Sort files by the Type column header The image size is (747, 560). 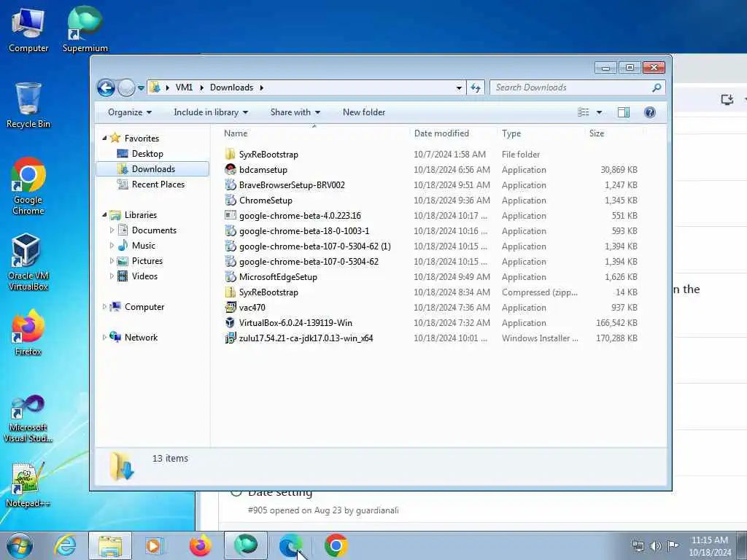541,133
